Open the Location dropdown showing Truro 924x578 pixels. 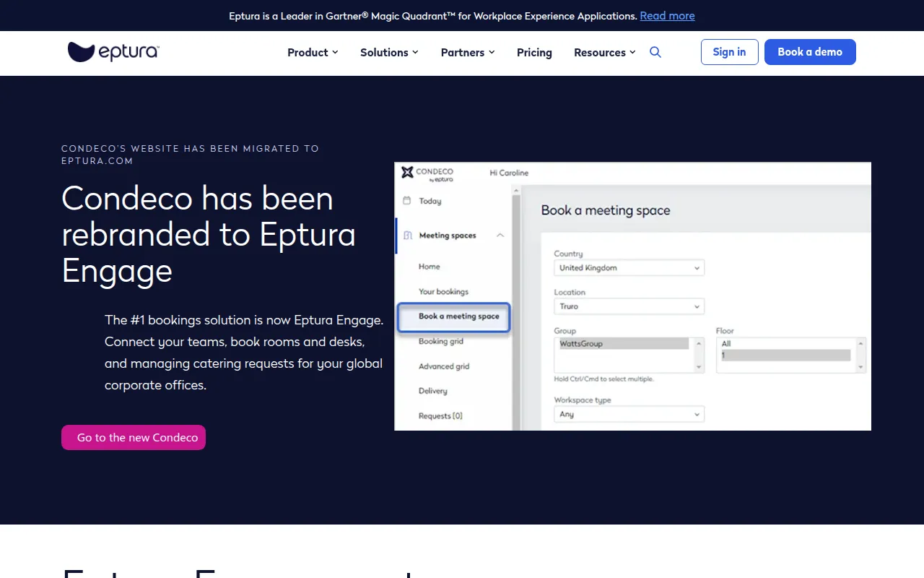pyautogui.click(x=629, y=306)
